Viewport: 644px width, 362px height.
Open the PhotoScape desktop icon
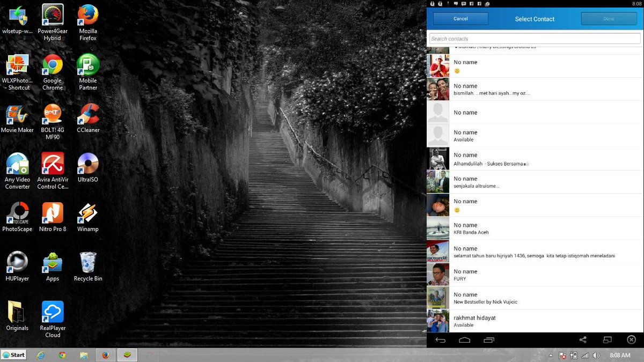[17, 217]
